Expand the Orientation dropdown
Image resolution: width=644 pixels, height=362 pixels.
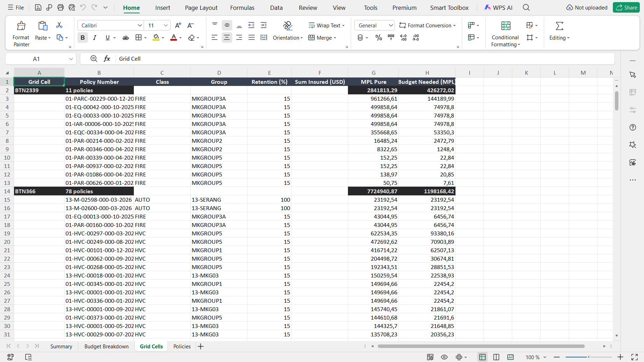pyautogui.click(x=288, y=38)
